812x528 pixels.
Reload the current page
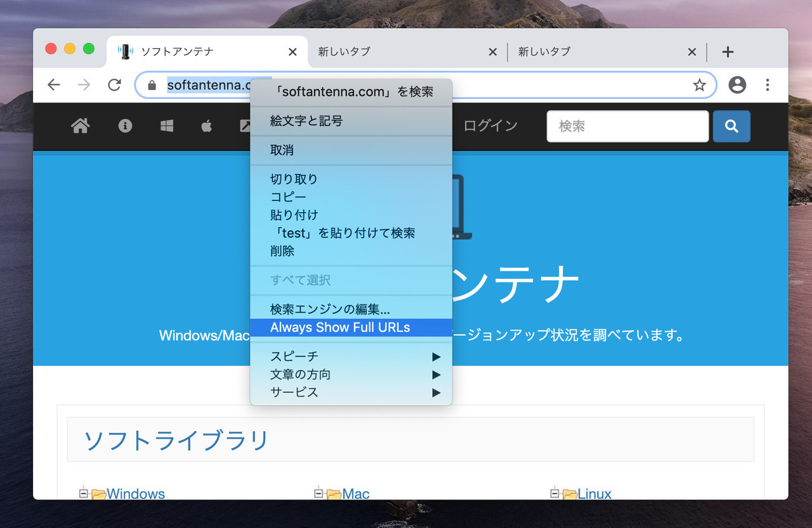(114, 85)
